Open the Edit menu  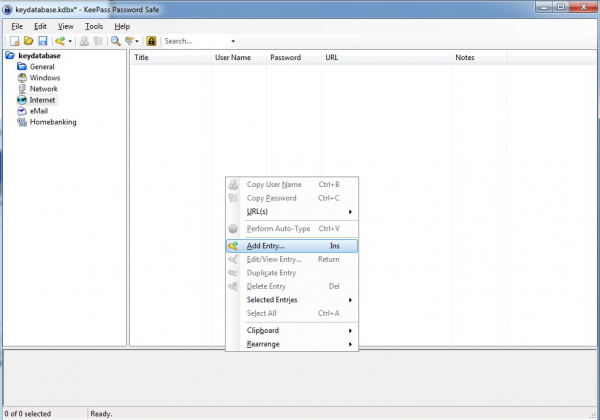click(40, 26)
